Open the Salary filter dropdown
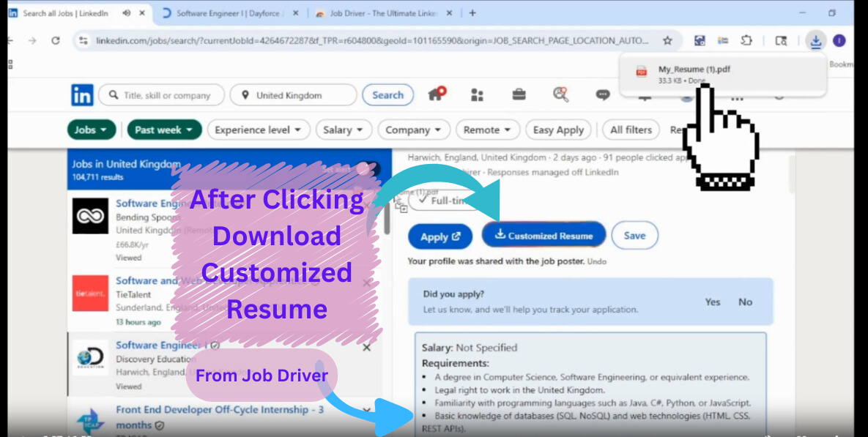868x437 pixels. pyautogui.click(x=344, y=130)
